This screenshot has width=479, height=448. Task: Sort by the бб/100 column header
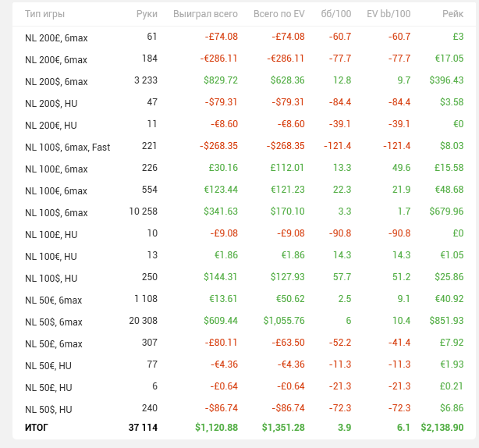(x=336, y=14)
